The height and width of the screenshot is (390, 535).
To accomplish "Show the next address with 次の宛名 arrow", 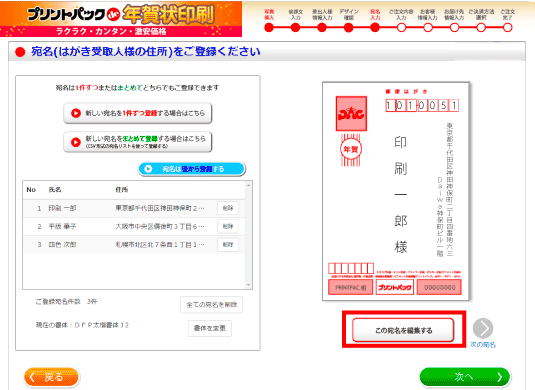I will point(483,328).
